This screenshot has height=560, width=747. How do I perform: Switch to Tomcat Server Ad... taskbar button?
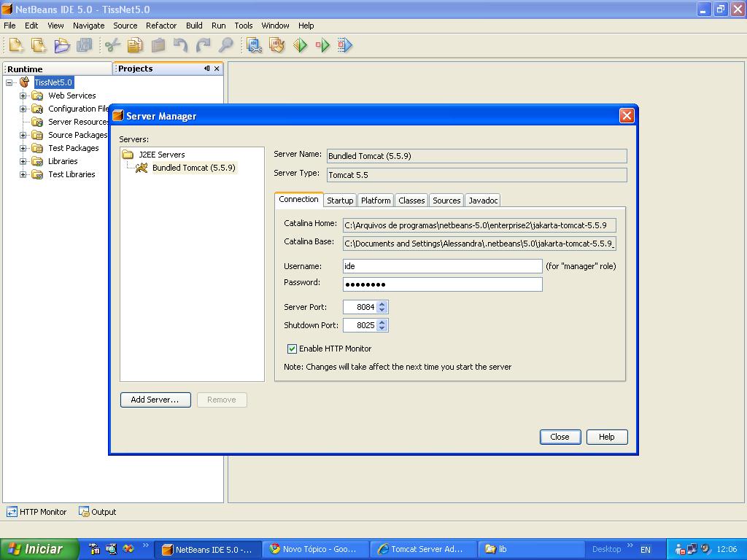click(424, 550)
